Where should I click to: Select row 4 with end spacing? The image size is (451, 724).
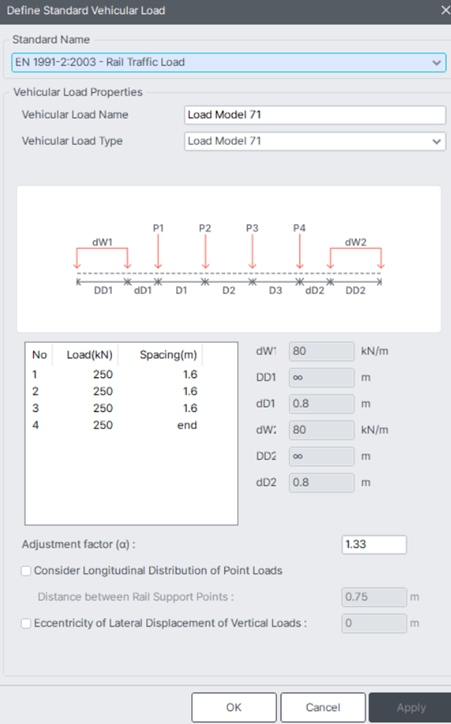coord(115,425)
